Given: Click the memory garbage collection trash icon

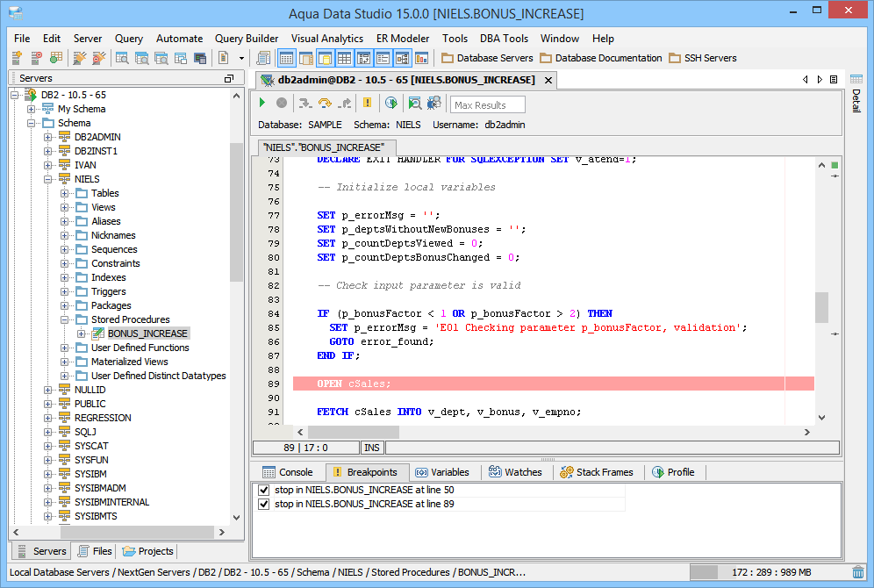Looking at the screenshot, I should pyautogui.click(x=857, y=571).
